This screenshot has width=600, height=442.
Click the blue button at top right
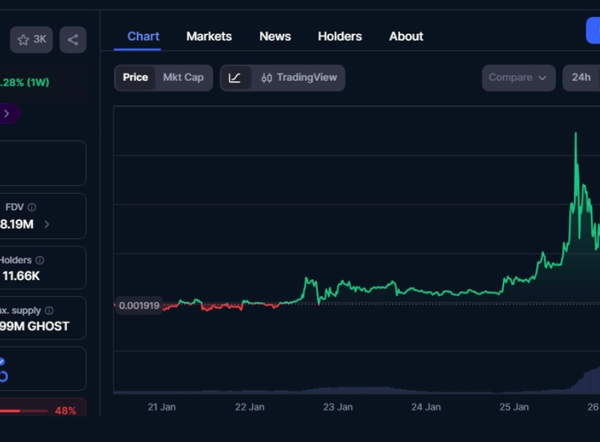[592, 31]
